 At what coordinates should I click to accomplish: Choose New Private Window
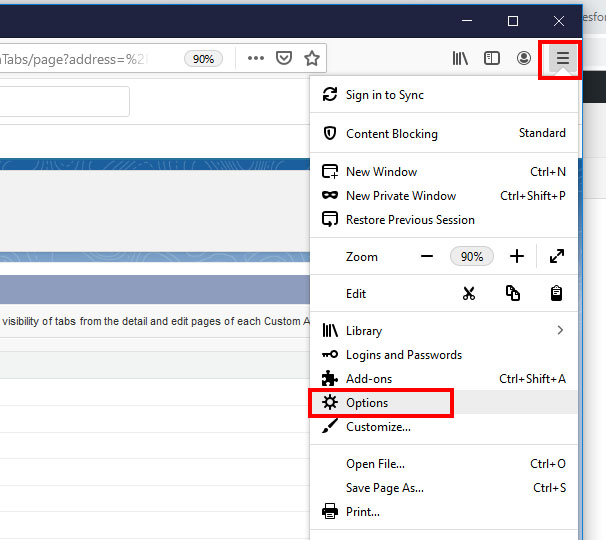point(401,196)
